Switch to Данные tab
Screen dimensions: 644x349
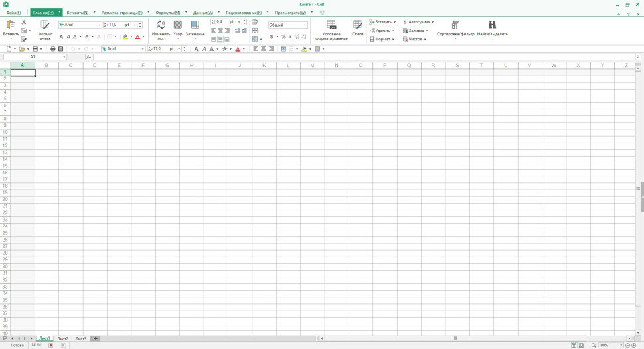203,13
